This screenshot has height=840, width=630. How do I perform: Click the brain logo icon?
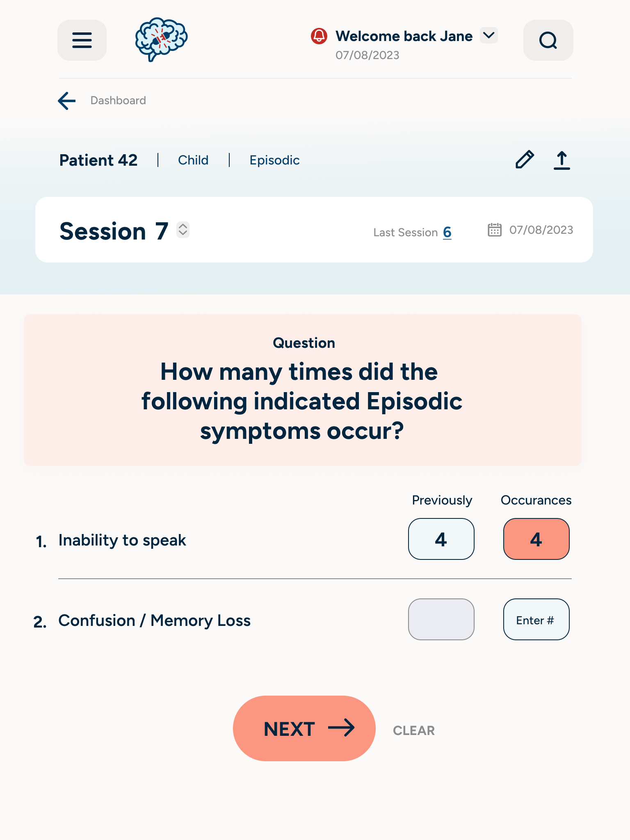(161, 39)
